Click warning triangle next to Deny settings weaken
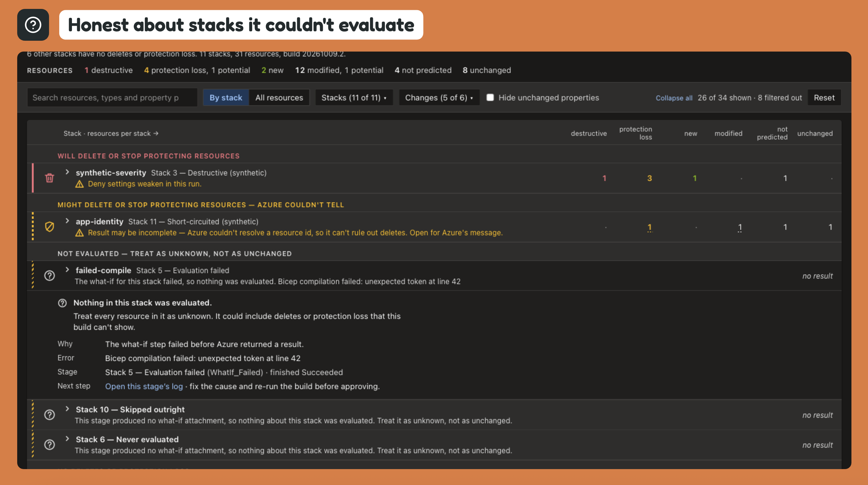The height and width of the screenshot is (485, 868). point(80,184)
